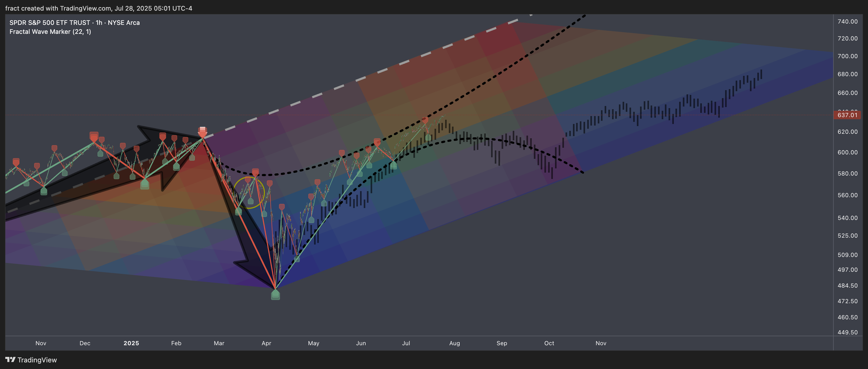Click the 472.50 price axis label
This screenshot has width=868, height=369.
coord(847,301)
